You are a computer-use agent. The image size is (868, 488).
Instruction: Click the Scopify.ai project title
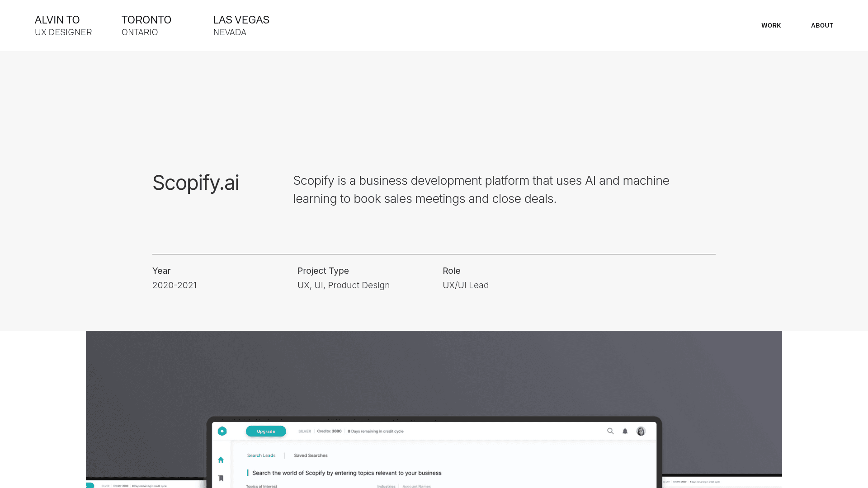point(196,183)
